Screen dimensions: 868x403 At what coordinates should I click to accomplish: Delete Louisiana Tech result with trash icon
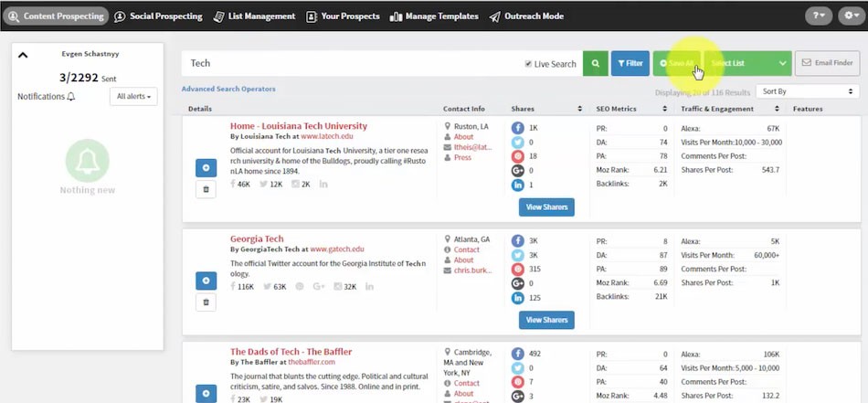pos(206,189)
